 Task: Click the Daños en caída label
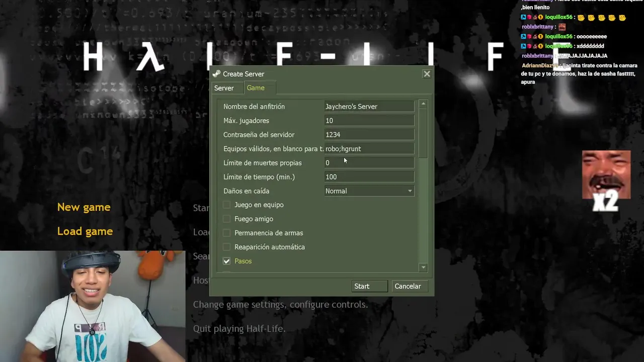(x=246, y=191)
